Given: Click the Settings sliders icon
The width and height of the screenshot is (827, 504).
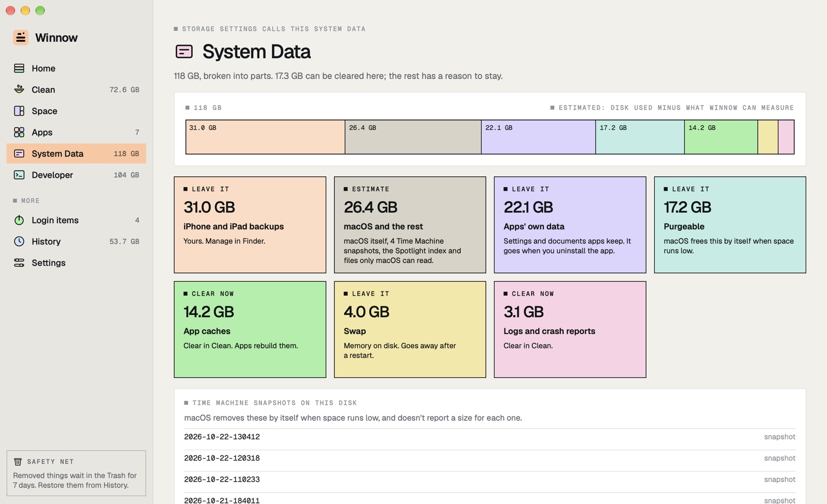Looking at the screenshot, I should click(x=19, y=263).
